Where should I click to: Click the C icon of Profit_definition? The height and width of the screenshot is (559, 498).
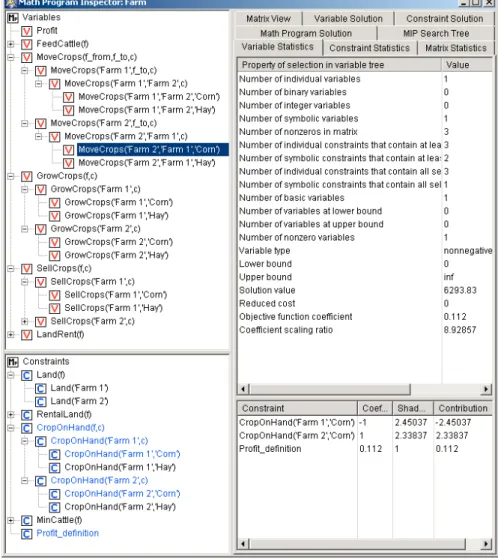(27, 534)
